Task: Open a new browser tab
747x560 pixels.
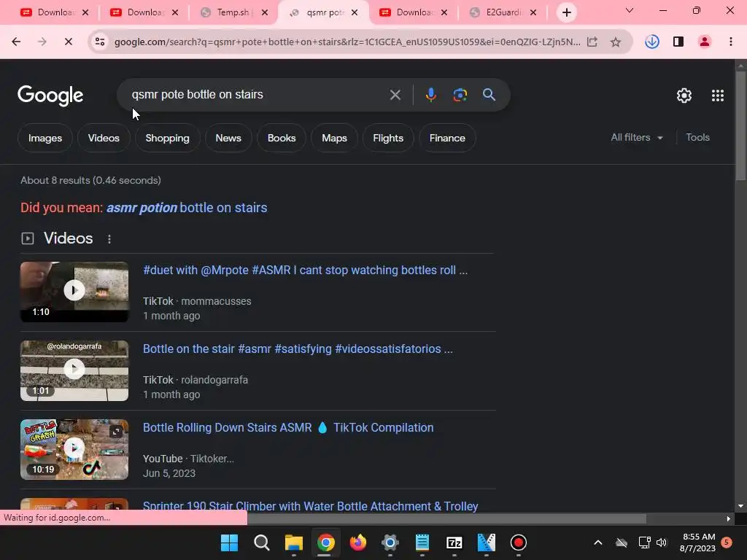Action: pos(566,12)
